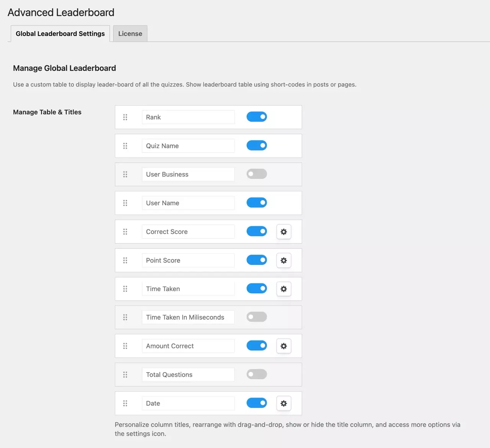Screen dimensions: 490x448
Task: Edit the Amount Correct title field
Action: pyautogui.click(x=188, y=346)
